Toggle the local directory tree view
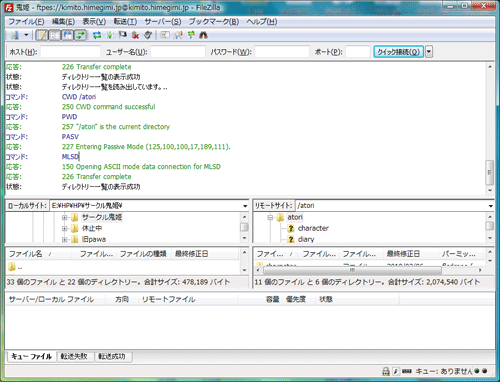The width and height of the screenshot is (500, 382). click(54, 35)
